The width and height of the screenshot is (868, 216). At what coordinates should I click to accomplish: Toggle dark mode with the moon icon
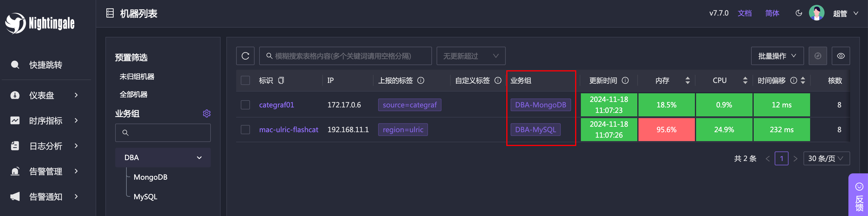799,13
